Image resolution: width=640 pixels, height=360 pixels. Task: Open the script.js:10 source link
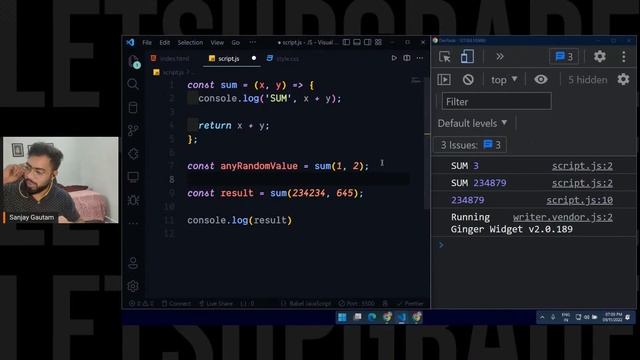coord(580,200)
